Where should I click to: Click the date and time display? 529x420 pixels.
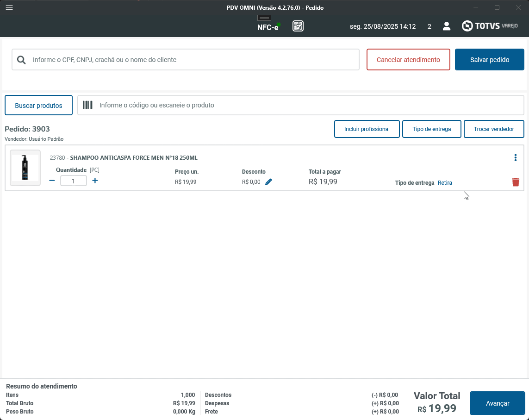(x=383, y=26)
